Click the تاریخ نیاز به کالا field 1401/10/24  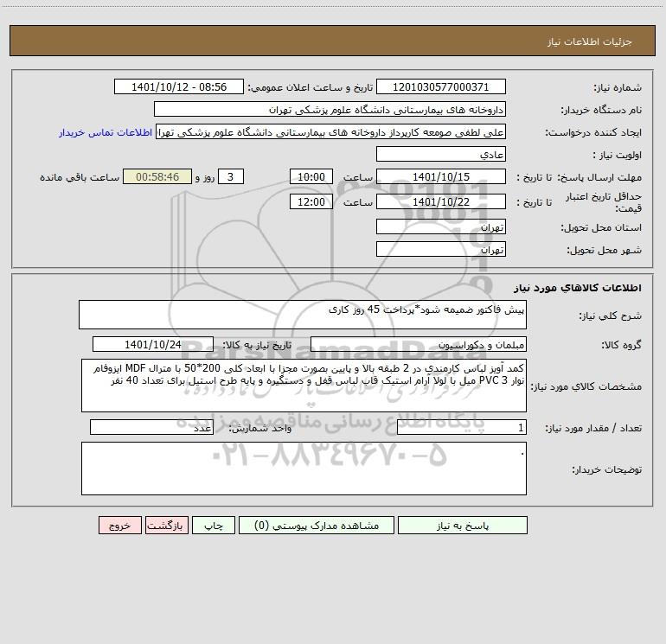click(x=153, y=344)
